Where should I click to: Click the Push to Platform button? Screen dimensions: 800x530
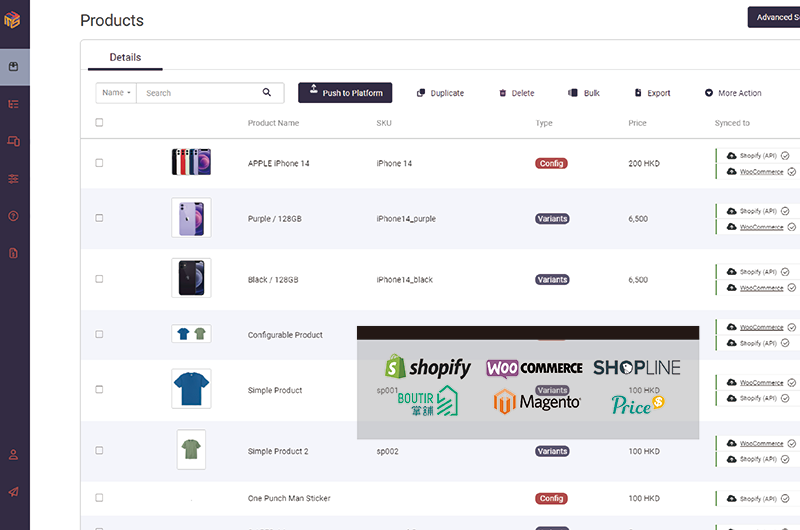[x=345, y=93]
